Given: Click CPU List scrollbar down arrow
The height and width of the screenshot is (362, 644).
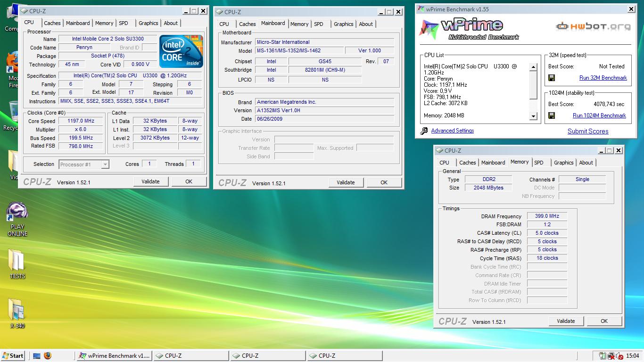Looking at the screenshot, I should (533, 116).
